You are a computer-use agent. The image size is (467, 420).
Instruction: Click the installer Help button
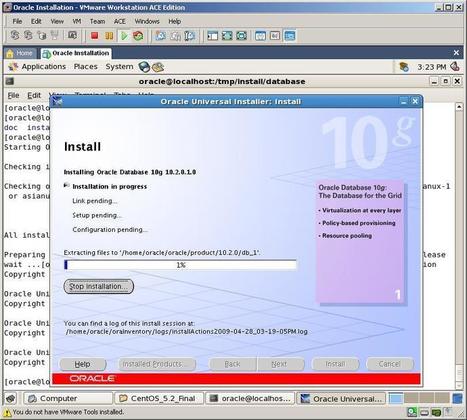point(83,364)
